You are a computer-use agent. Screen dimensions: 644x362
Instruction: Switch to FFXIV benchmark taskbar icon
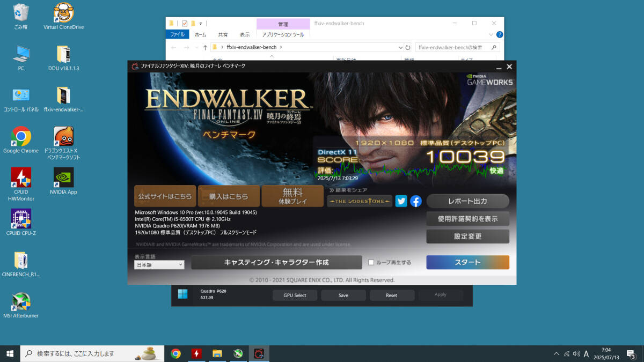[259, 353]
